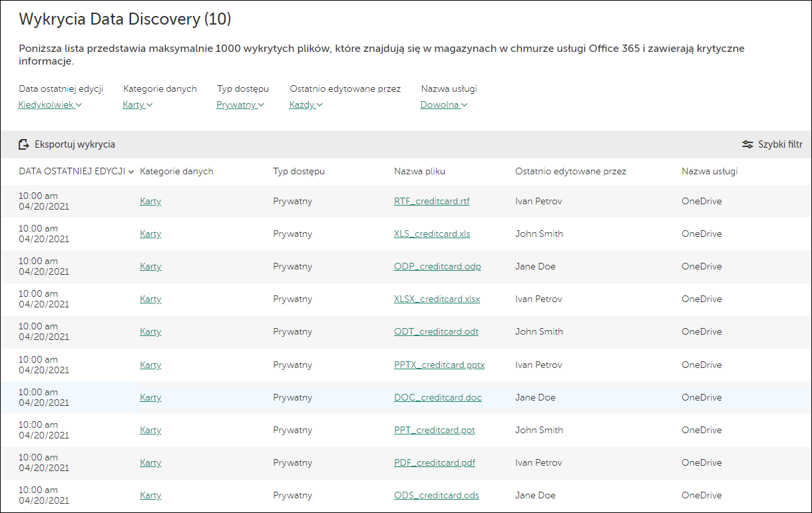812x513 pixels.
Task: Click the ODP_creditcard.odp file name
Action: pyautogui.click(x=437, y=266)
